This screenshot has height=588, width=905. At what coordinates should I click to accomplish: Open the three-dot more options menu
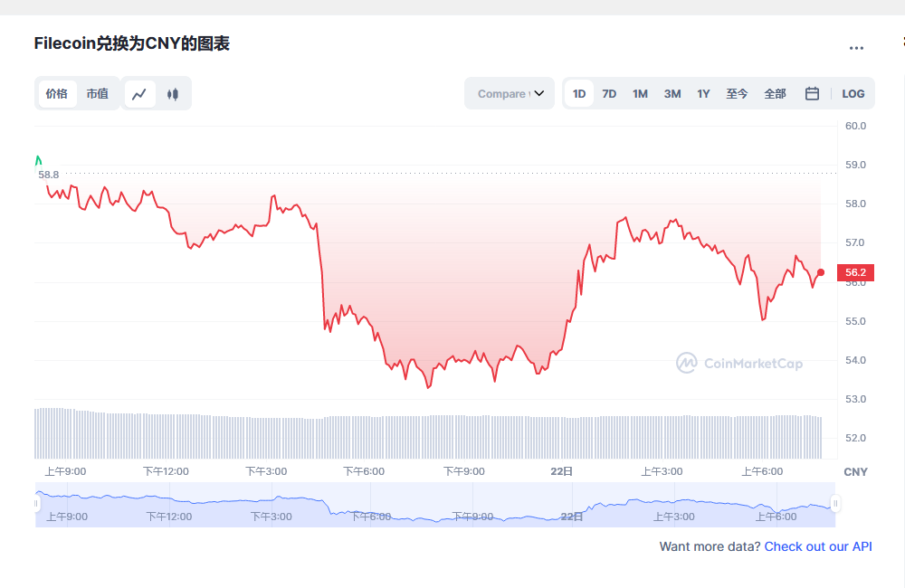tap(856, 48)
